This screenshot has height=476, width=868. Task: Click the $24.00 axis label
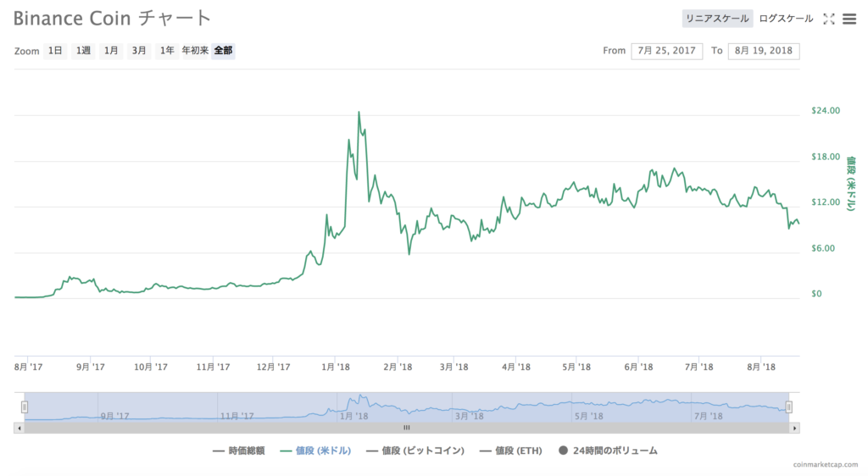click(826, 111)
